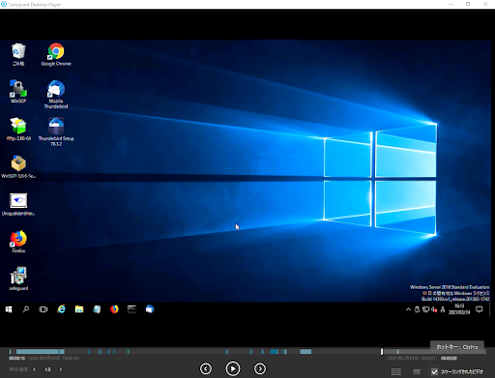This screenshot has height=378, width=495.
Task: Step back to the previous frame
Action: [206, 369]
